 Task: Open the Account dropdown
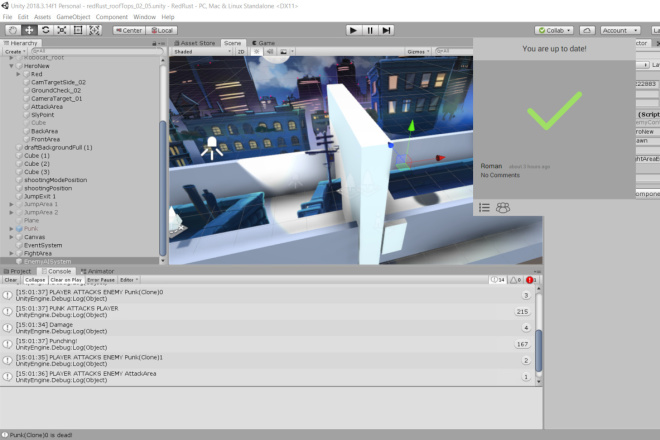[620, 30]
